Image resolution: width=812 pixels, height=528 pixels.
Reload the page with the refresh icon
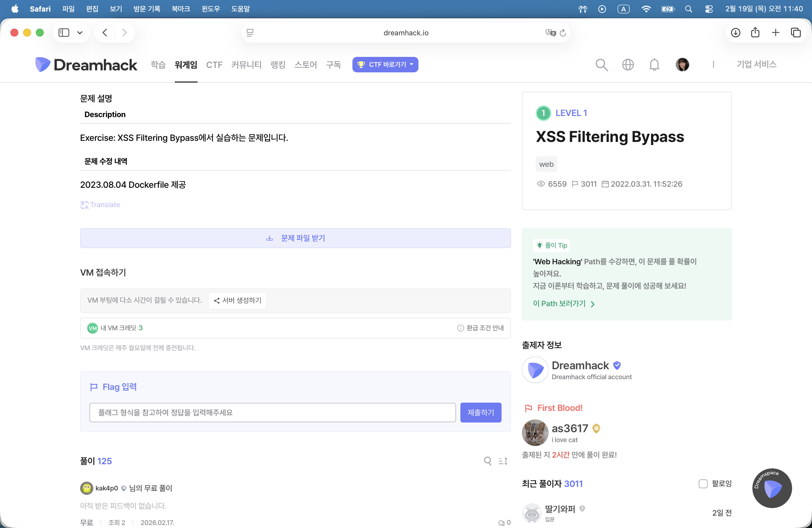tap(563, 33)
